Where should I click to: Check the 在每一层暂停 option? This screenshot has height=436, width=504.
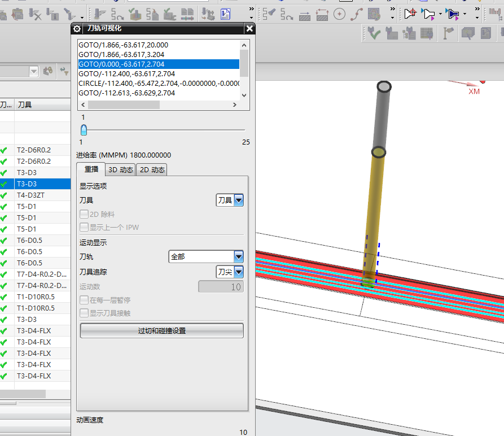pos(84,300)
